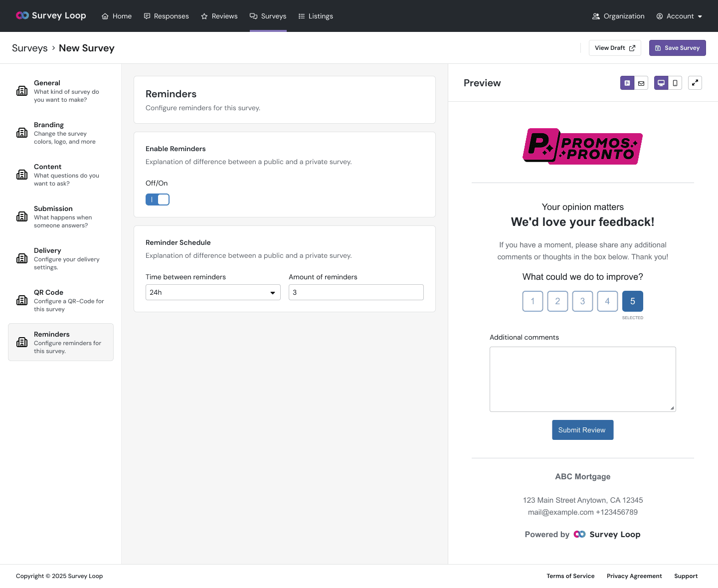The width and height of the screenshot is (718, 588).
Task: Open the Responses menu item
Action: tap(166, 16)
